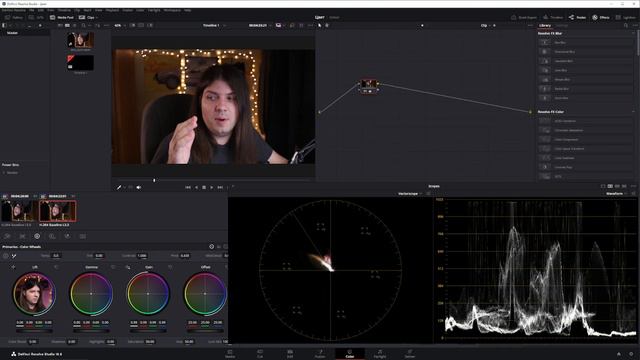Select the corrector node in node editor
640x360 pixels.
click(368, 86)
